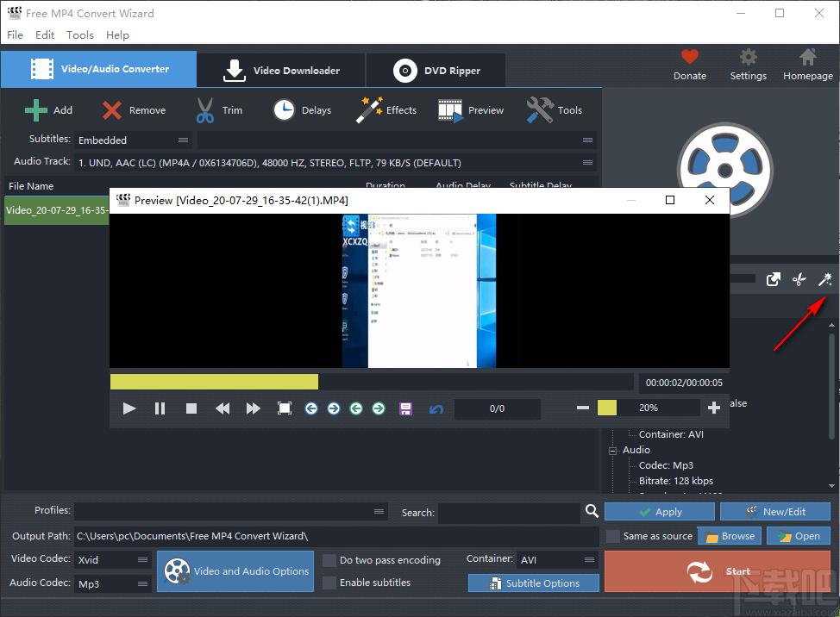This screenshot has height=617, width=840.
Task: Open the Trim scissors tool
Action: 205,110
